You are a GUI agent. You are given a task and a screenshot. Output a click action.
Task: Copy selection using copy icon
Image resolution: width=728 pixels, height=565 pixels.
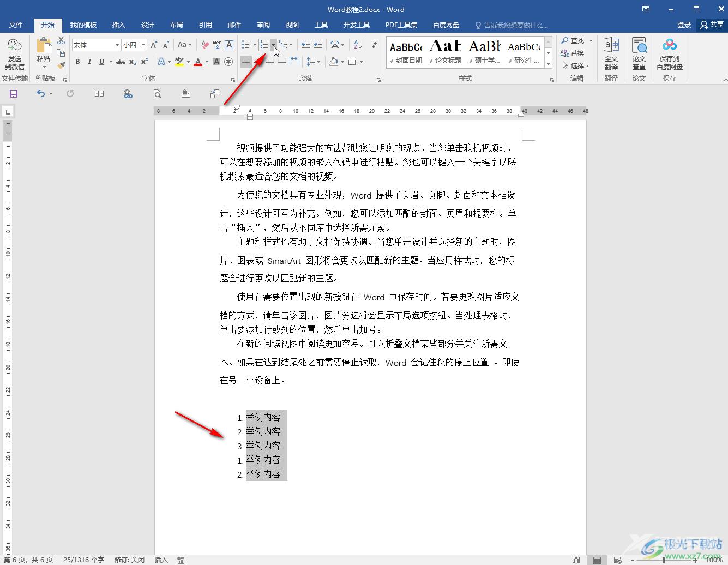pyautogui.click(x=61, y=53)
